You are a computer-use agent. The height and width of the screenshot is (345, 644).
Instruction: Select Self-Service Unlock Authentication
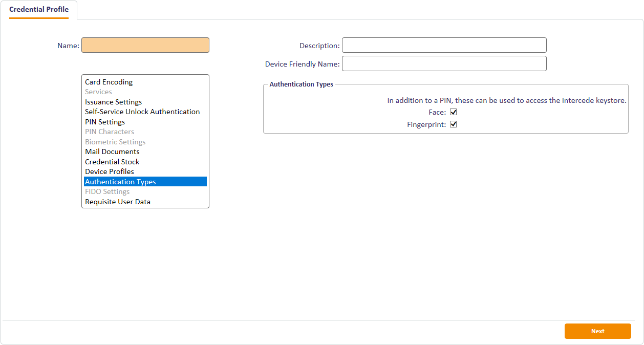(142, 112)
